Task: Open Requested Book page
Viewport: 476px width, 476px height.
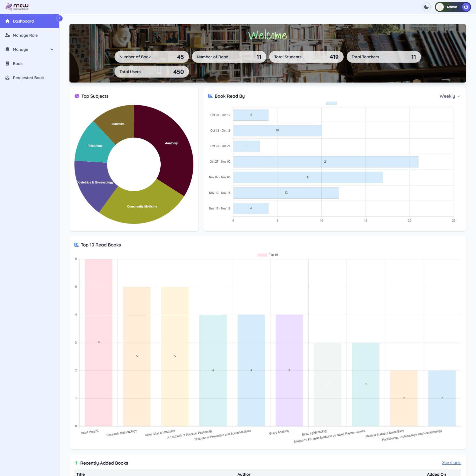Action: 28,78
